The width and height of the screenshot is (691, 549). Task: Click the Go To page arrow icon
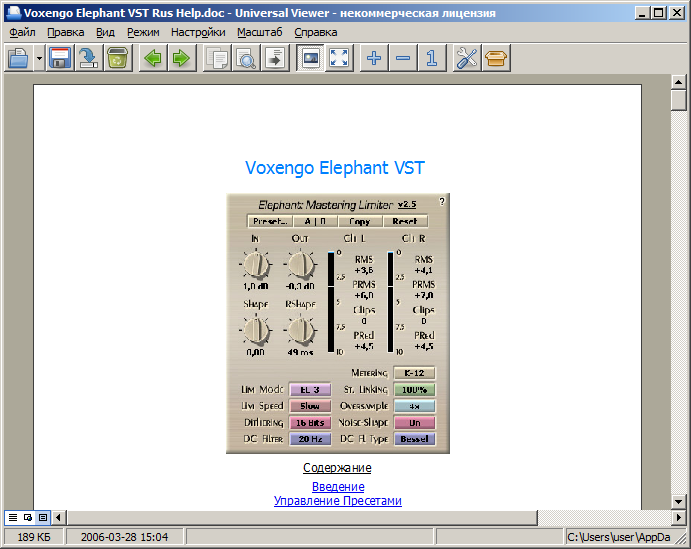tap(275, 58)
